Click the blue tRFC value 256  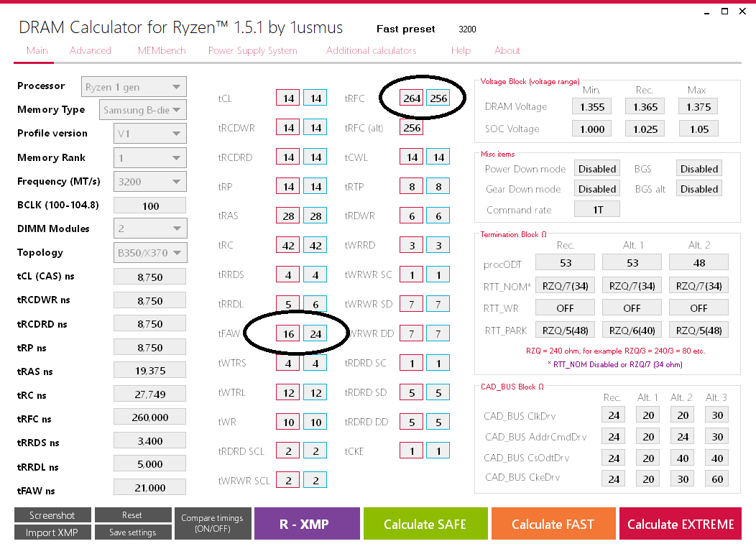point(438,98)
